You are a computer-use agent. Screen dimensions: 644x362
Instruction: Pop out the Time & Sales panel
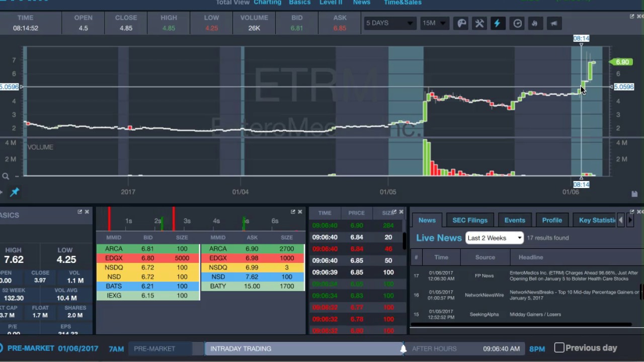(x=394, y=212)
